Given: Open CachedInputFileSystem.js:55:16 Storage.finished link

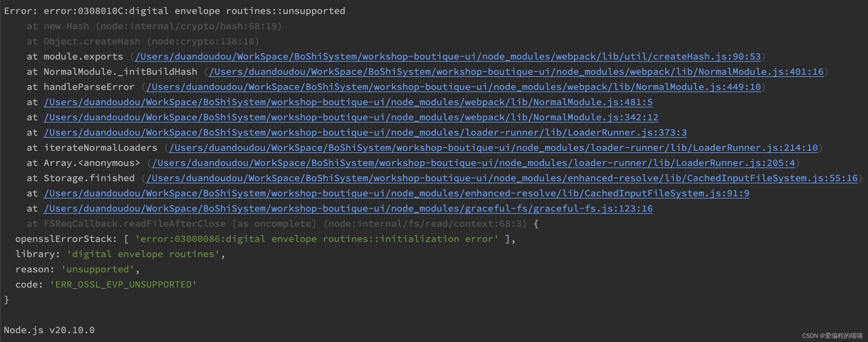Looking at the screenshot, I should pyautogui.click(x=502, y=178).
